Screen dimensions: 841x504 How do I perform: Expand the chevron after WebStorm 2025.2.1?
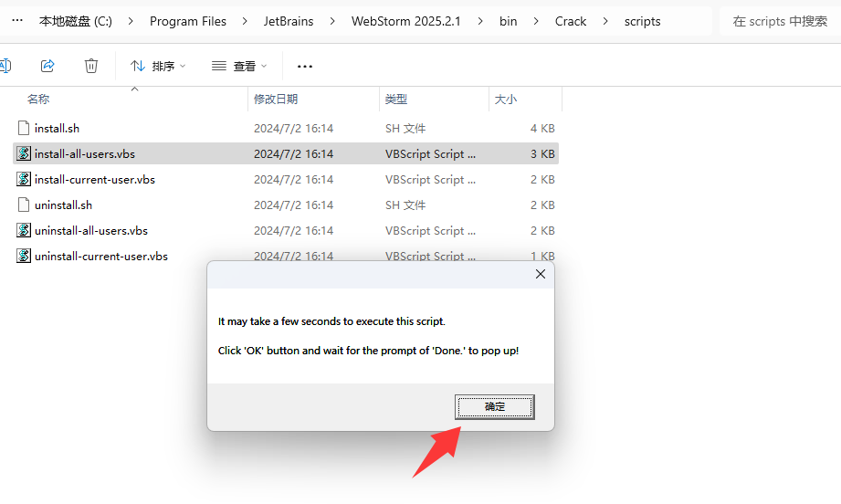[x=480, y=21]
